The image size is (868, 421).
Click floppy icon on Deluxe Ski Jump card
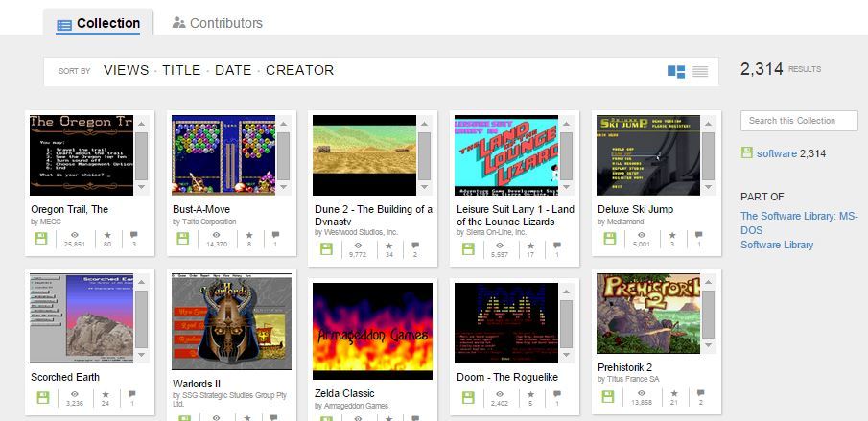[609, 239]
